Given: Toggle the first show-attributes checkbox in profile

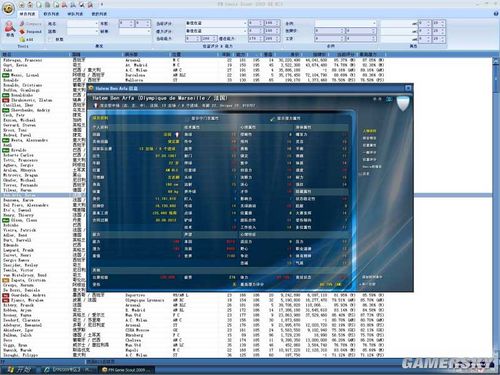Looking at the screenshot, I should coord(187,118).
